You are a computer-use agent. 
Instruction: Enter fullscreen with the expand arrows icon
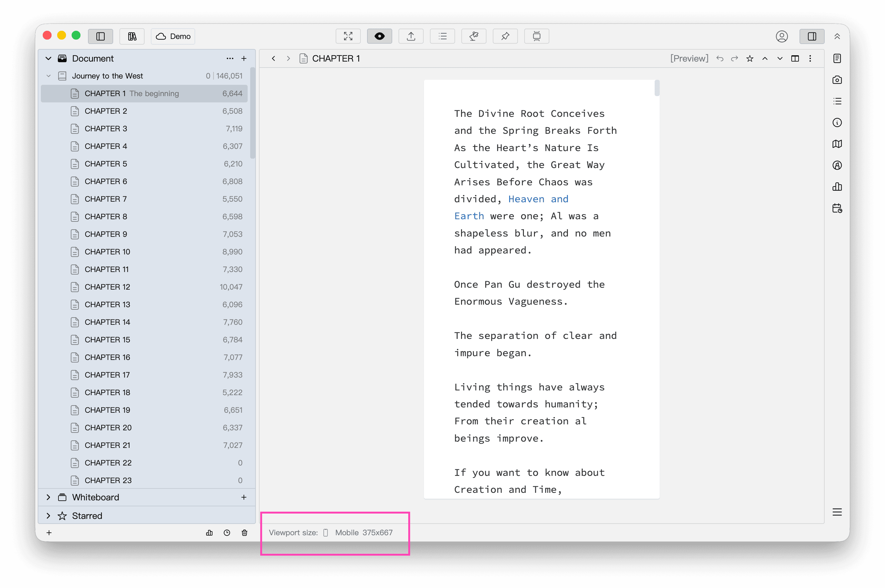coord(348,36)
